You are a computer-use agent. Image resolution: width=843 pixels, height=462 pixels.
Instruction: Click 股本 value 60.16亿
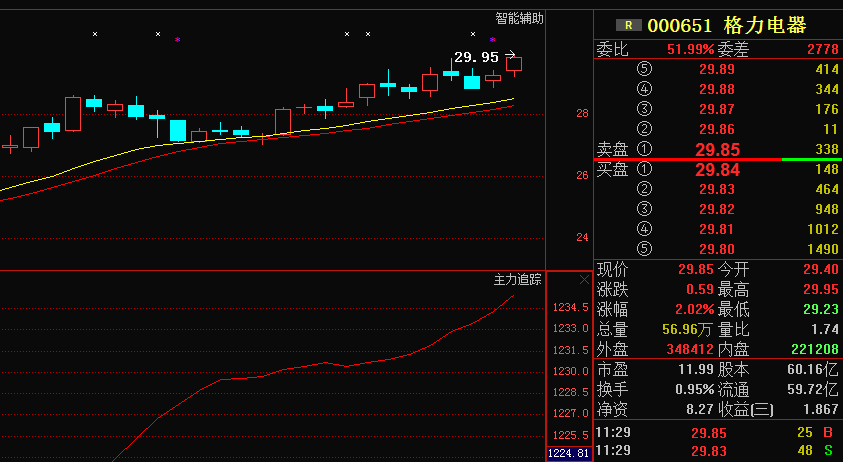tap(812, 369)
